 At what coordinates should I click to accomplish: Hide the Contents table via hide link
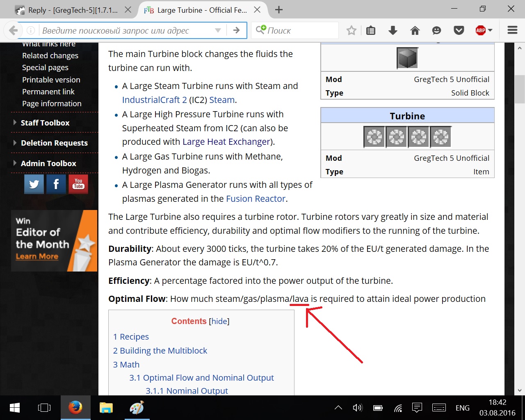point(219,321)
